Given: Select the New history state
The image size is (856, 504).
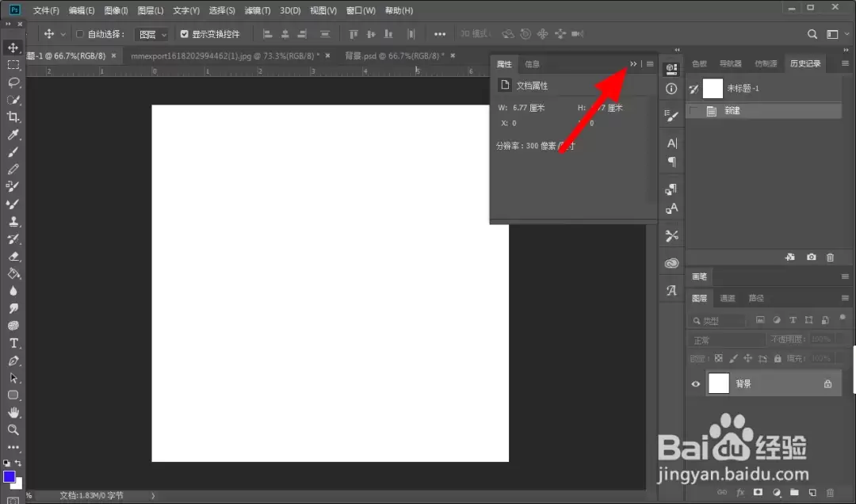Looking at the screenshot, I should pyautogui.click(x=763, y=111).
